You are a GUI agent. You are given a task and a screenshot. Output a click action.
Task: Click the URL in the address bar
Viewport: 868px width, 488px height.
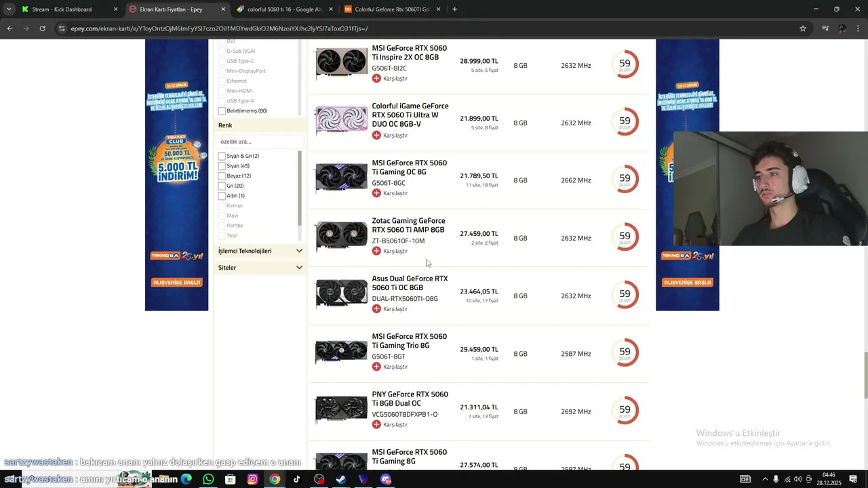[x=220, y=28]
